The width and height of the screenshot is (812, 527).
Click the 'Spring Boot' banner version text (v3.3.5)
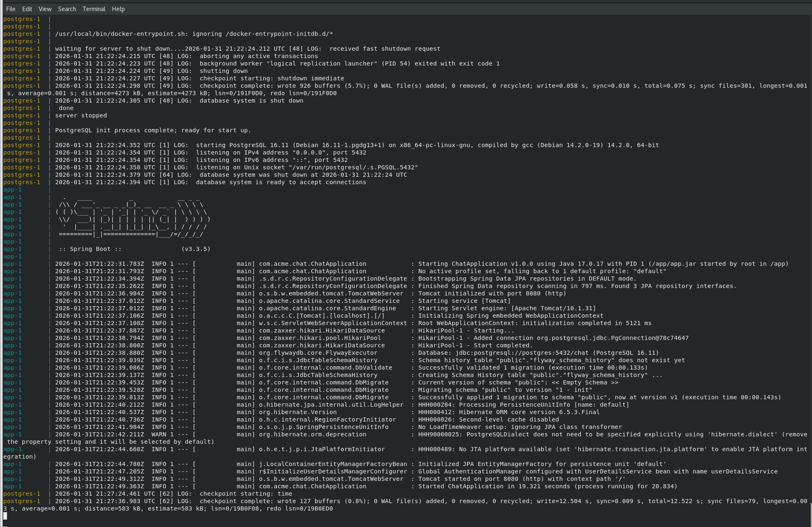pos(196,249)
